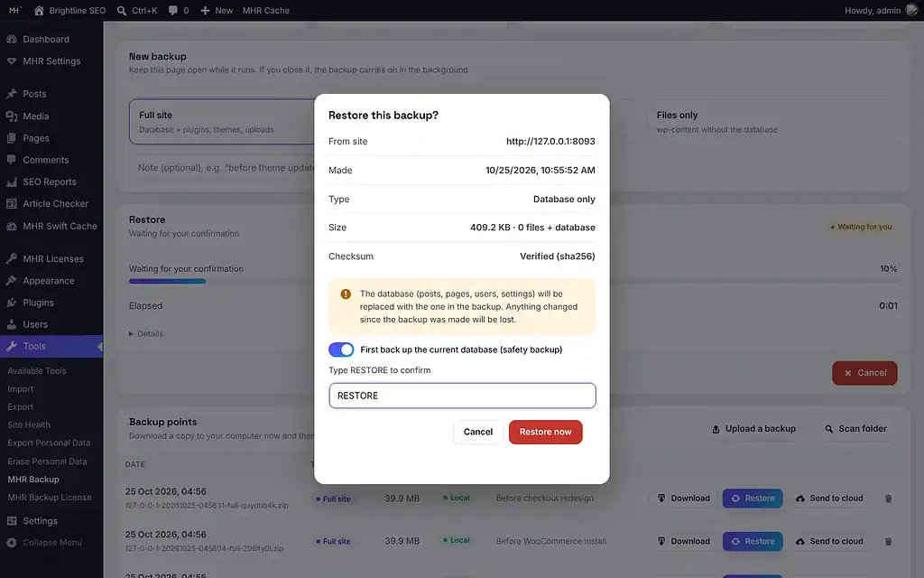Select the Files only backup option
This screenshot has width=924, height=578.
(772, 122)
